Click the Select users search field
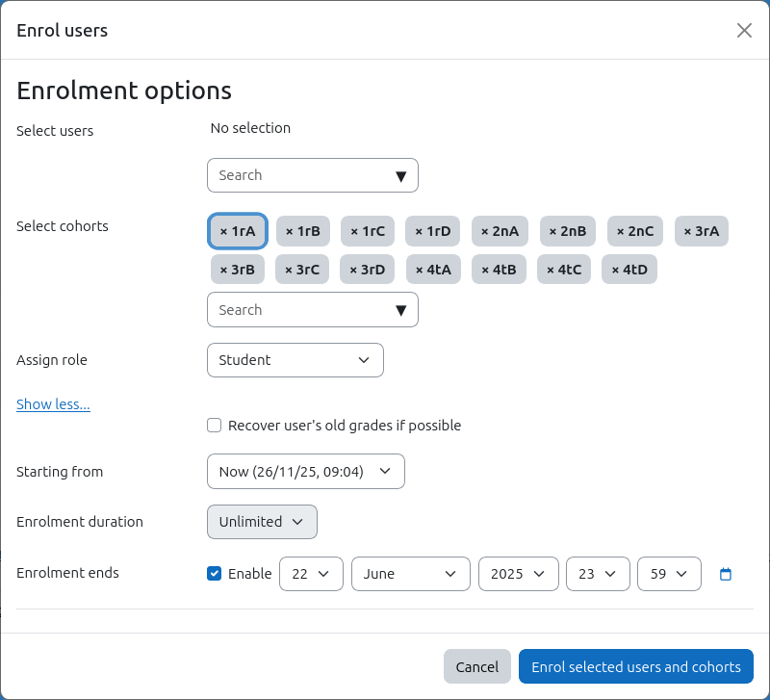The height and width of the screenshot is (700, 770). point(303,175)
